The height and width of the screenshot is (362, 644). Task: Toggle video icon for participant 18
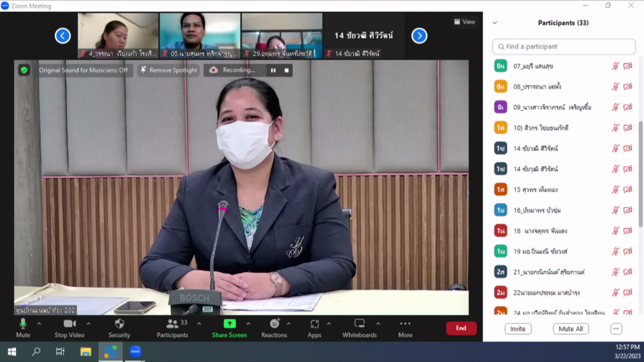[x=628, y=231]
